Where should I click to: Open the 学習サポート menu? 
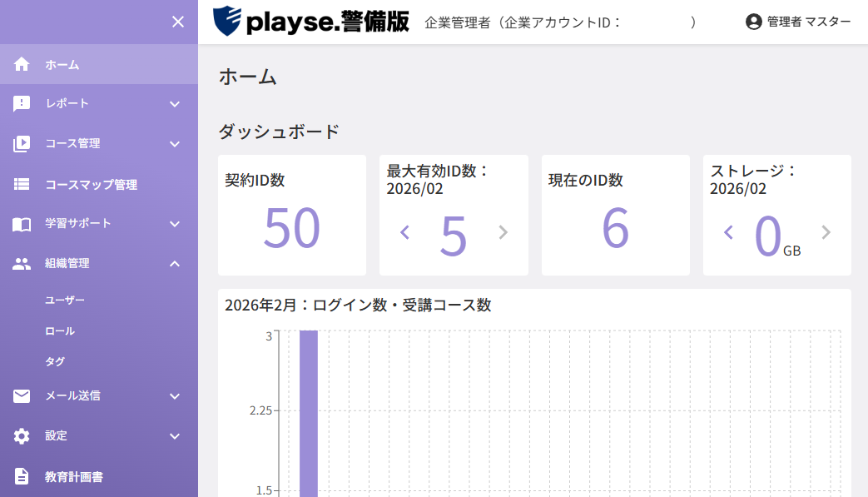coord(99,224)
